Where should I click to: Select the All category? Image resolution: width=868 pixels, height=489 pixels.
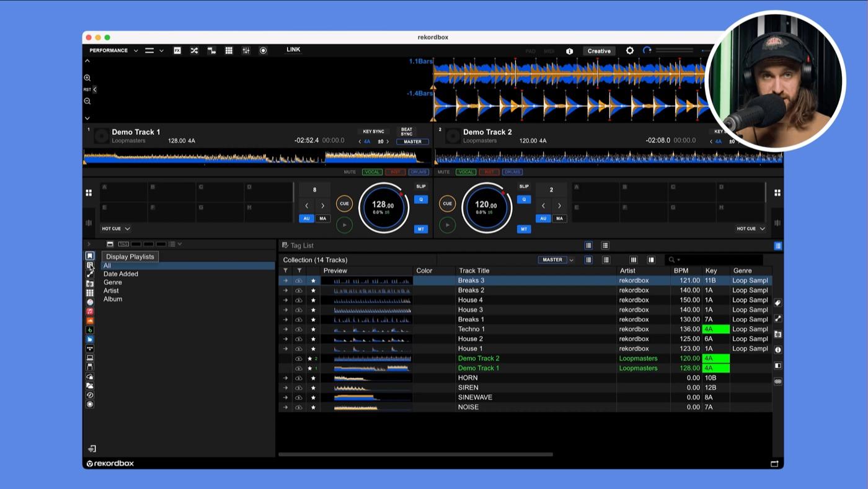[188, 266]
